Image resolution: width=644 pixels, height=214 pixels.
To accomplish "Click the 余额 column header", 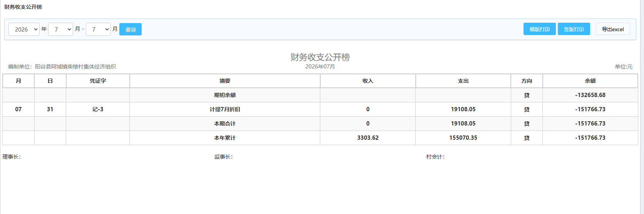I will pos(590,81).
